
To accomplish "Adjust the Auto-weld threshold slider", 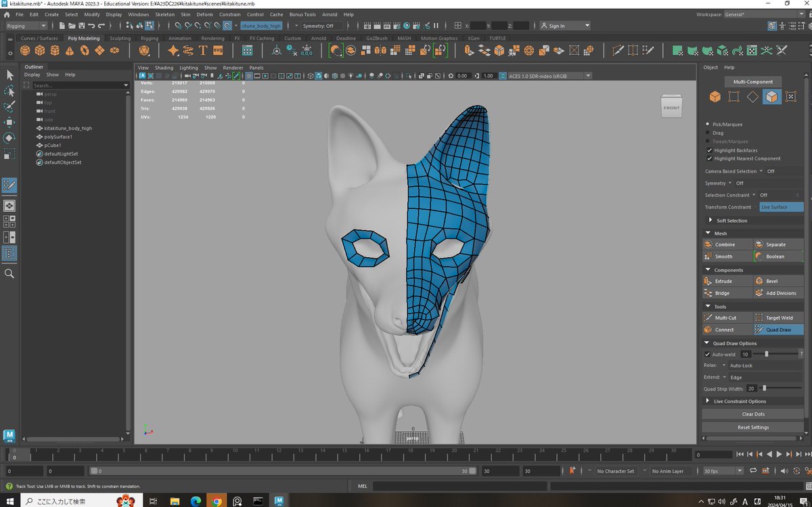I will coord(766,354).
